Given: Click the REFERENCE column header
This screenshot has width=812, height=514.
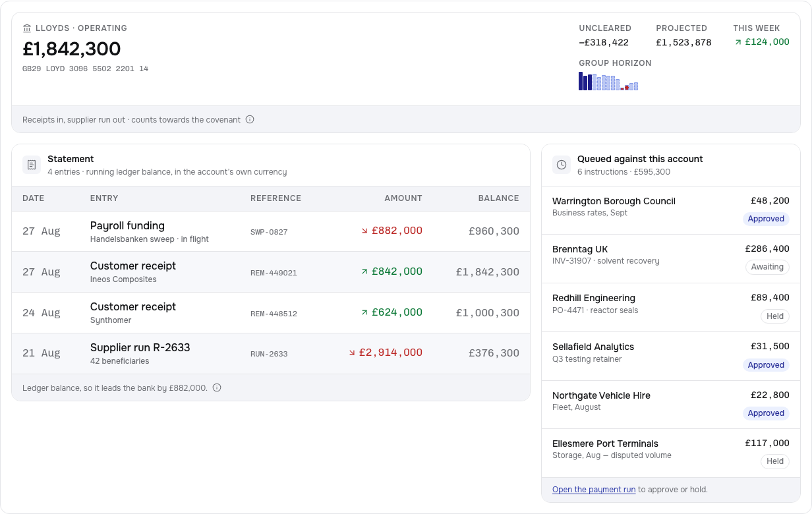Looking at the screenshot, I should pyautogui.click(x=275, y=198).
